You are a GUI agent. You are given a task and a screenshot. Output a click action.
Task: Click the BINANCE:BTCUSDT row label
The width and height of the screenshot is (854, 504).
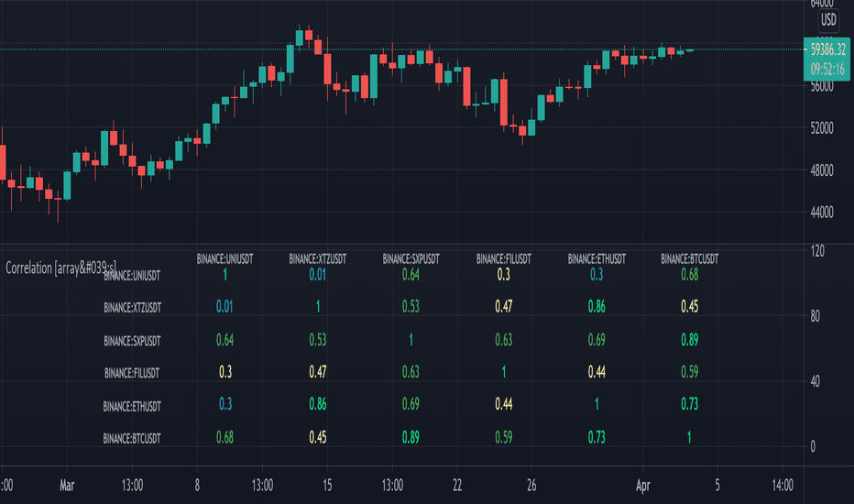click(x=132, y=439)
